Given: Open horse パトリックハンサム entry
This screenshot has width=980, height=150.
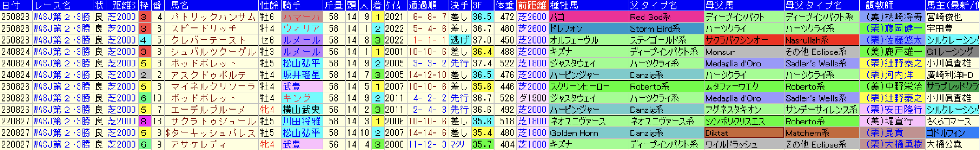Looking at the screenshot, I should pyautogui.click(x=213, y=17).
